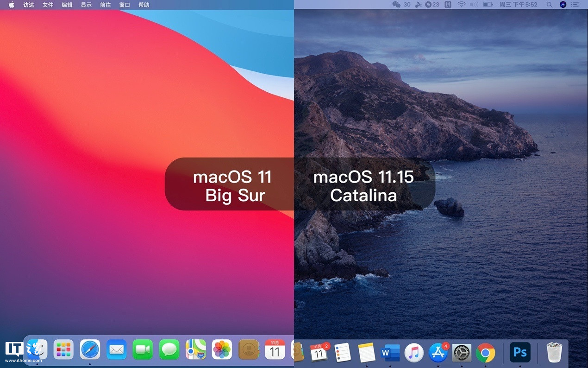Open Microsoft Word in the Dock
588x368 pixels.
[x=389, y=352]
